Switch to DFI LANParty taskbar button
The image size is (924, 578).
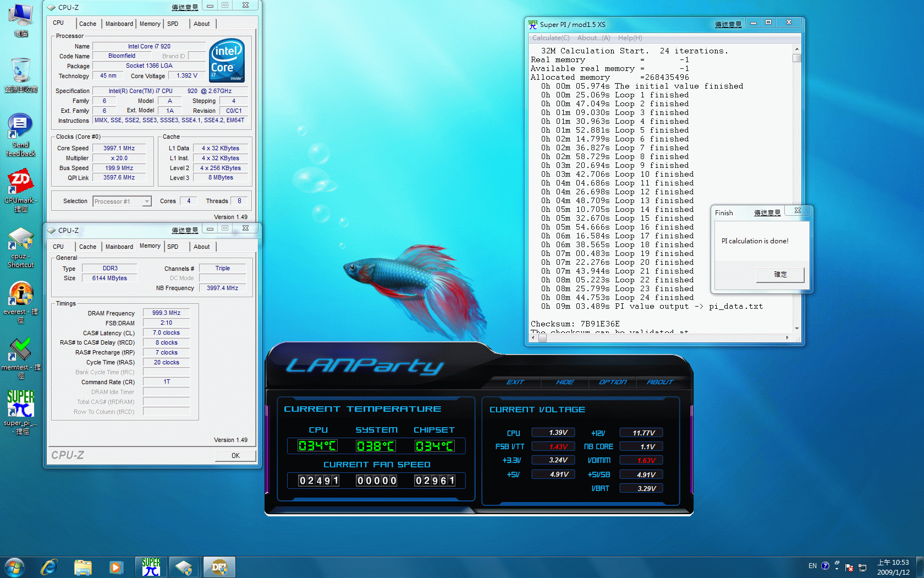(219, 567)
